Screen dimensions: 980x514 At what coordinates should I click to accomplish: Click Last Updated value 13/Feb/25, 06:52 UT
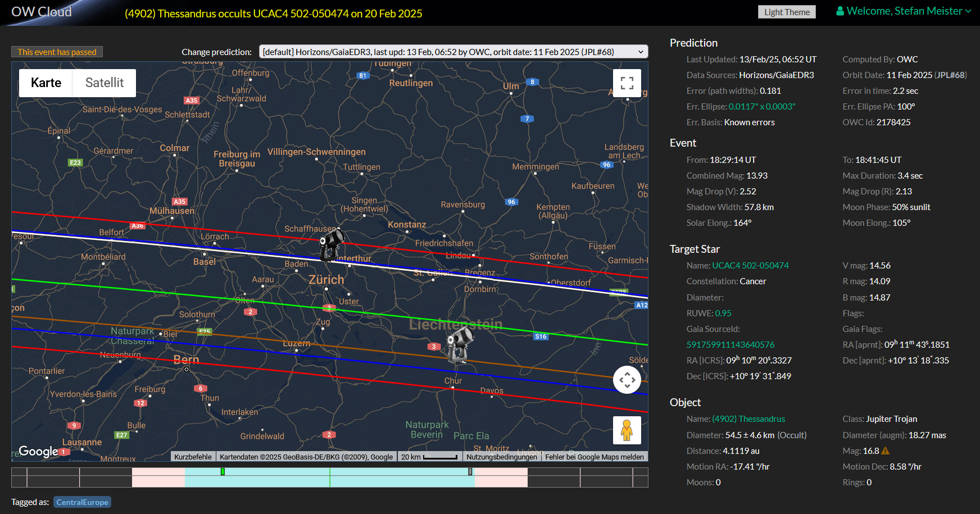[778, 59]
